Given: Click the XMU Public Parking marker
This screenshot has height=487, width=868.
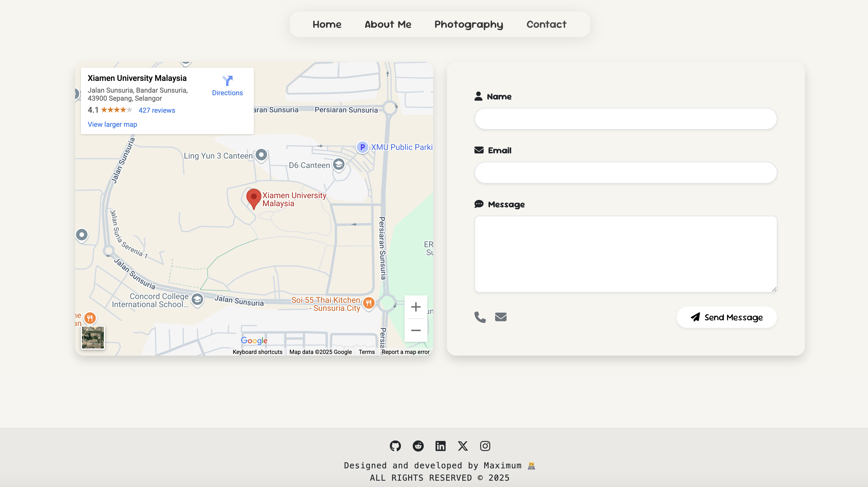Looking at the screenshot, I should (362, 147).
